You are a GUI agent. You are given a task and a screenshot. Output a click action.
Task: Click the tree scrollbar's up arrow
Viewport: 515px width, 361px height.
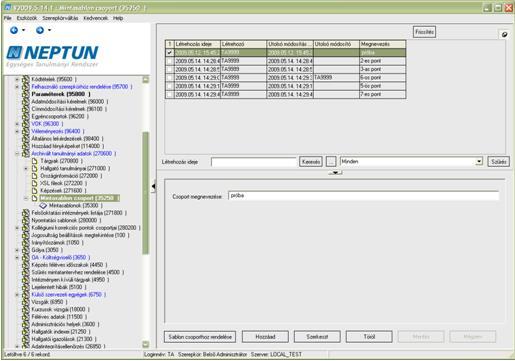tap(145, 80)
